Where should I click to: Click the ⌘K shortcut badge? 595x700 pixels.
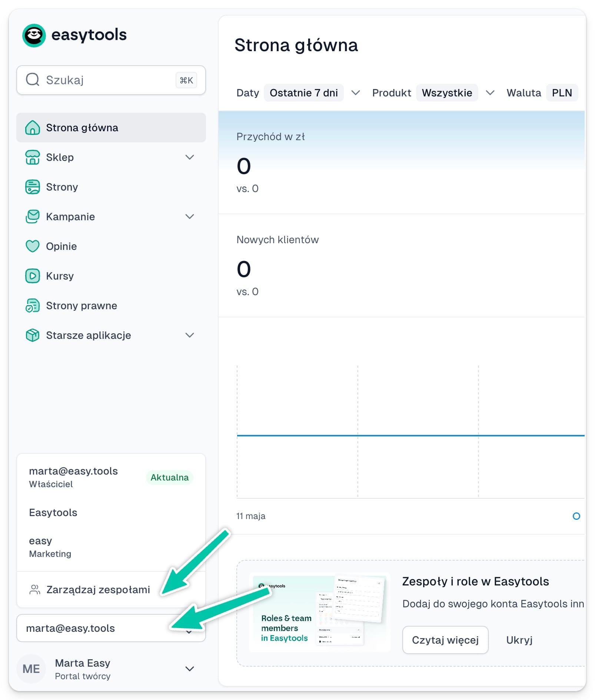(186, 80)
